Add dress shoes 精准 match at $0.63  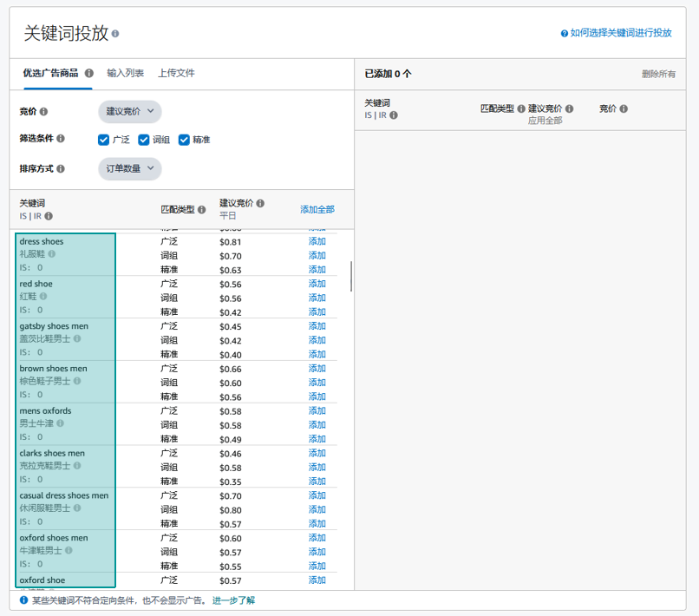point(317,270)
